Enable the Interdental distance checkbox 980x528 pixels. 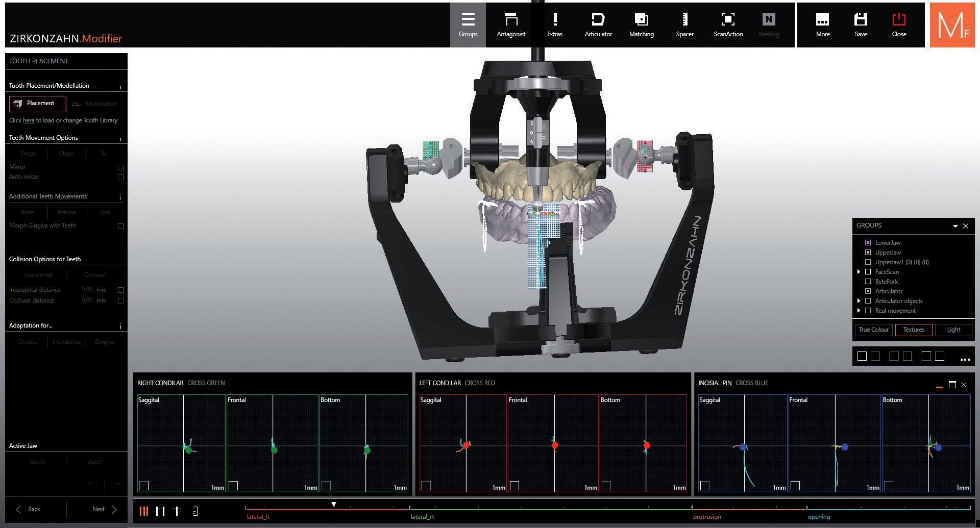(120, 290)
